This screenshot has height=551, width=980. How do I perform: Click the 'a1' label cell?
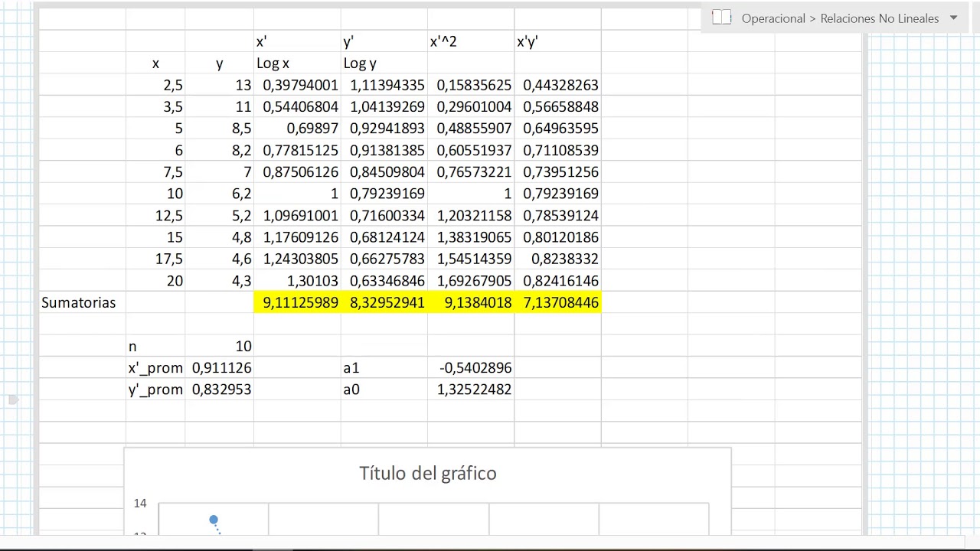coord(384,368)
